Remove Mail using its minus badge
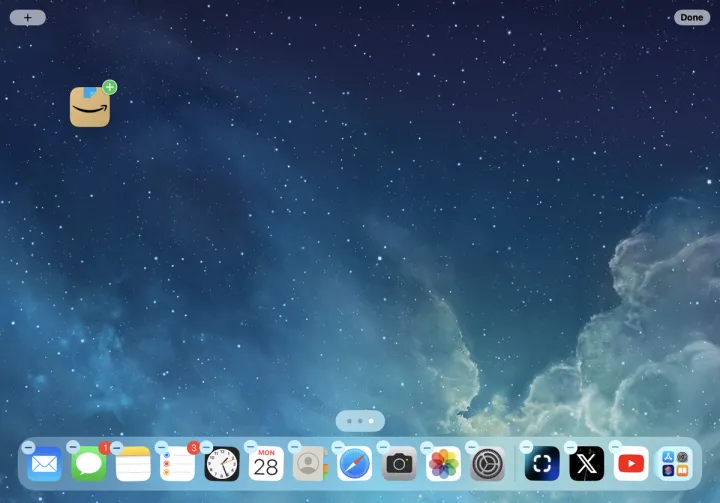The height and width of the screenshot is (503, 720). tap(28, 446)
